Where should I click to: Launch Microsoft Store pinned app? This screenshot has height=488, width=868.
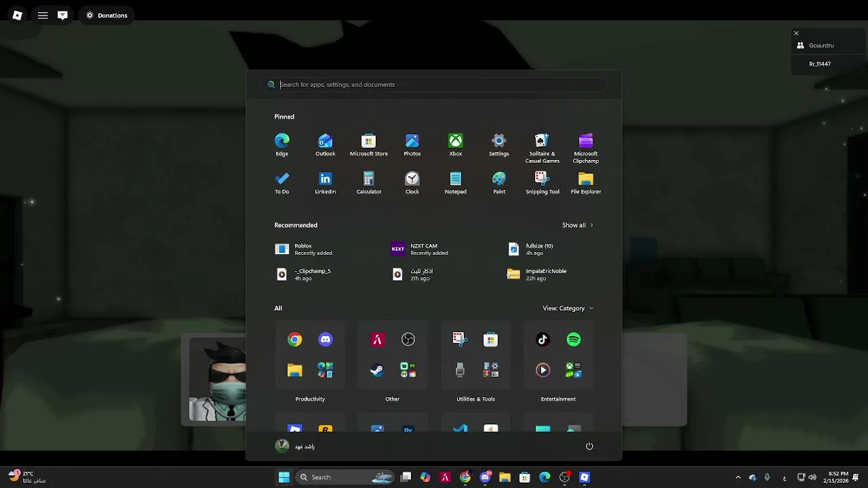click(x=369, y=145)
